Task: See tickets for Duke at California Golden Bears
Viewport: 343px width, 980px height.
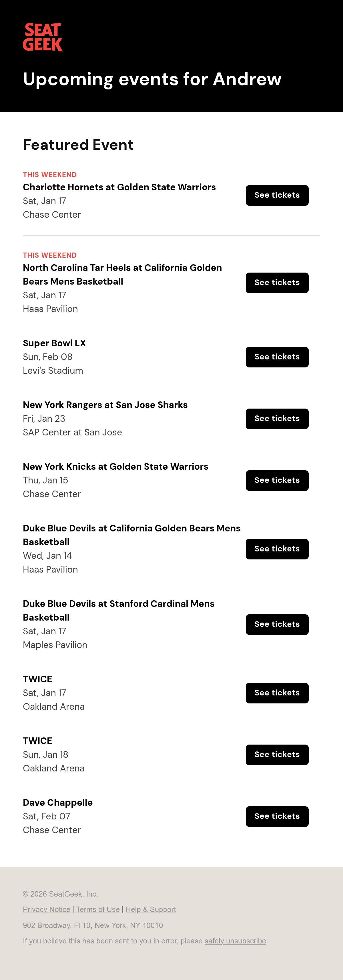Action: pyautogui.click(x=277, y=549)
